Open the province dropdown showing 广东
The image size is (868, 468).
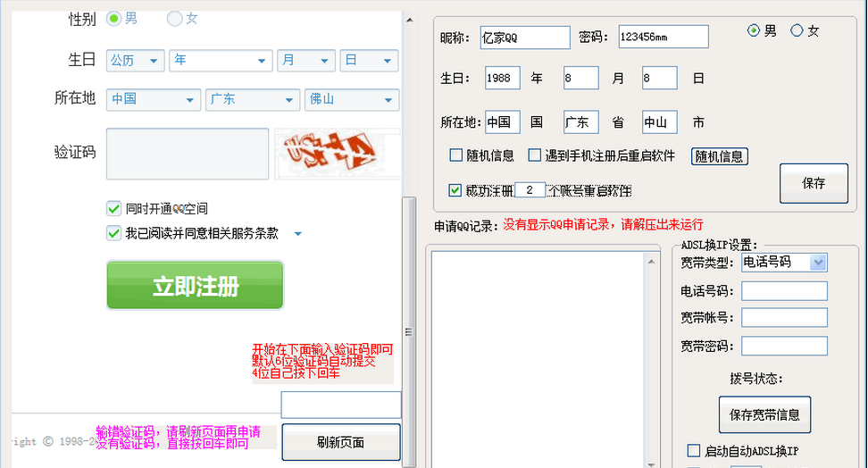point(253,100)
